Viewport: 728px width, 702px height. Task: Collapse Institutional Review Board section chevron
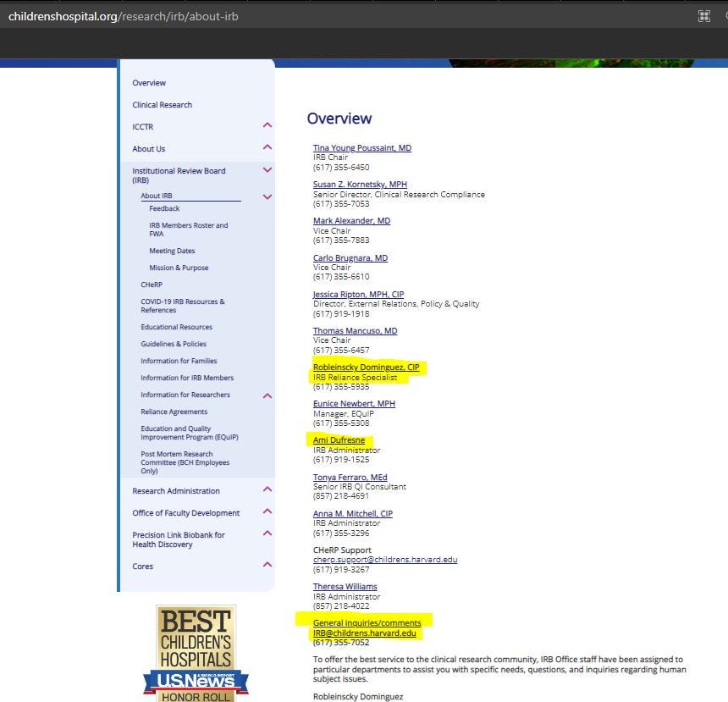267,170
